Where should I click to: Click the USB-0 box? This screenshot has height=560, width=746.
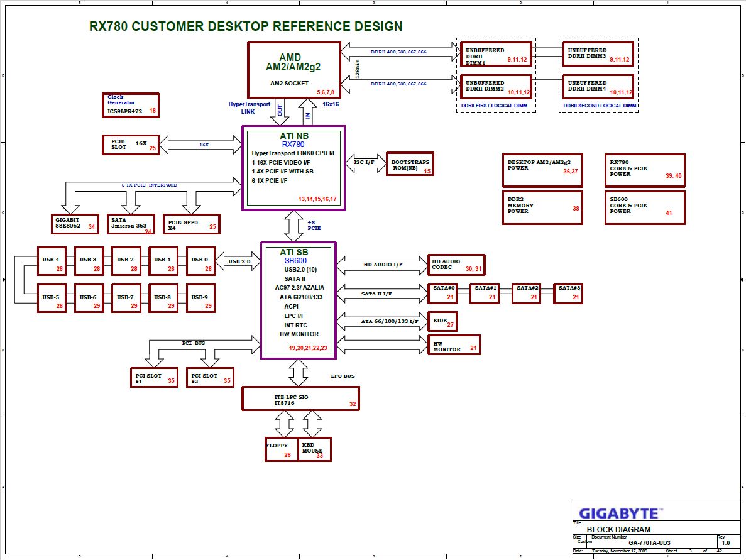coord(200,261)
